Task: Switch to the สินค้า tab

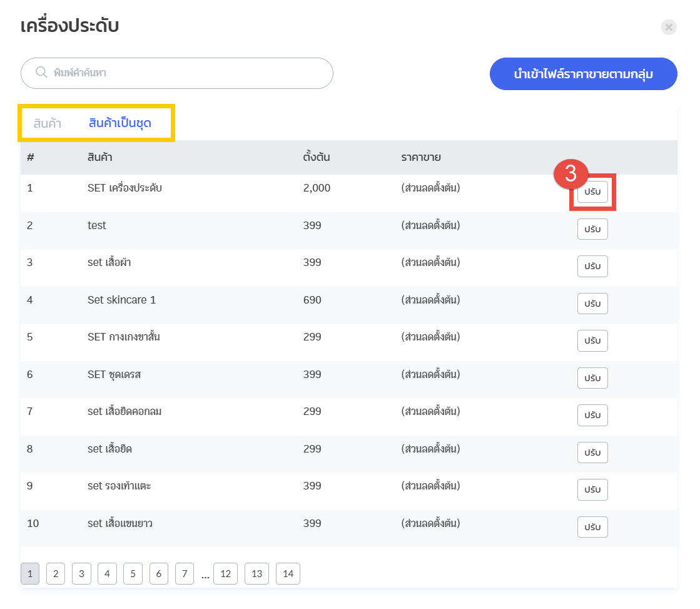Action: point(48,123)
